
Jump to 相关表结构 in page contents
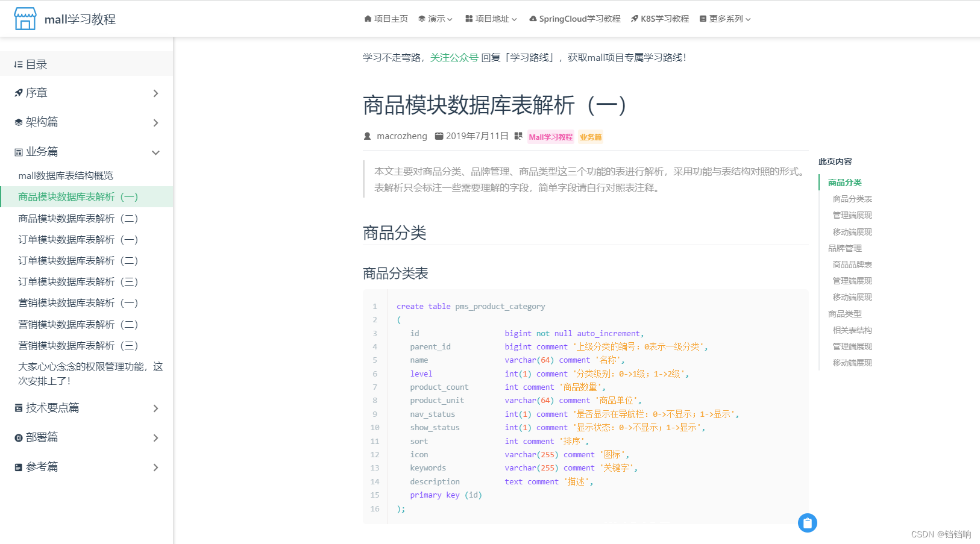[852, 330]
